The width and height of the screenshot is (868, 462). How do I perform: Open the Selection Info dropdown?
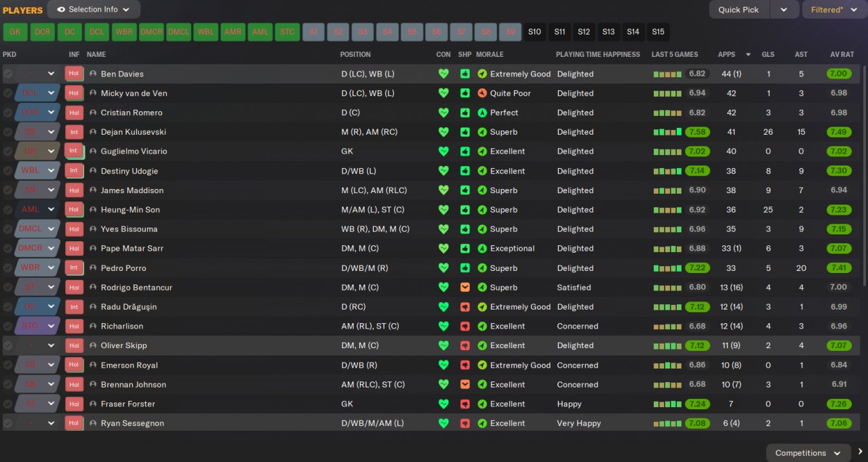pos(94,9)
